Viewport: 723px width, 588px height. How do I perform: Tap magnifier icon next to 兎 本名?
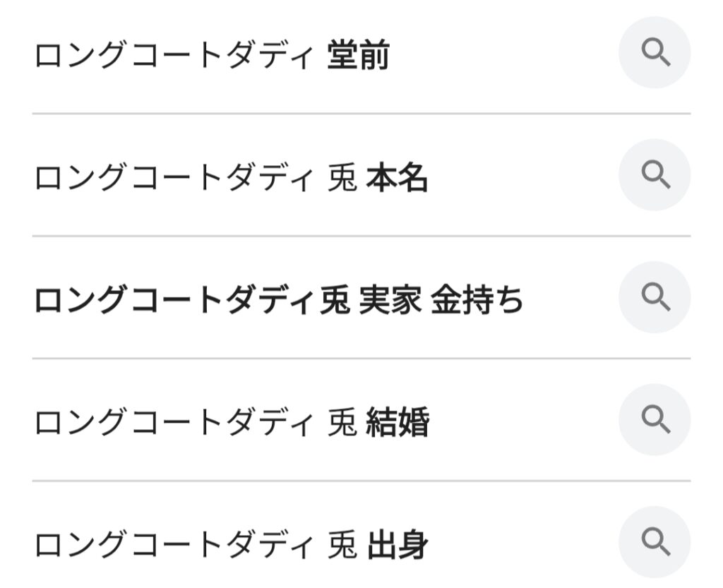[x=655, y=175]
